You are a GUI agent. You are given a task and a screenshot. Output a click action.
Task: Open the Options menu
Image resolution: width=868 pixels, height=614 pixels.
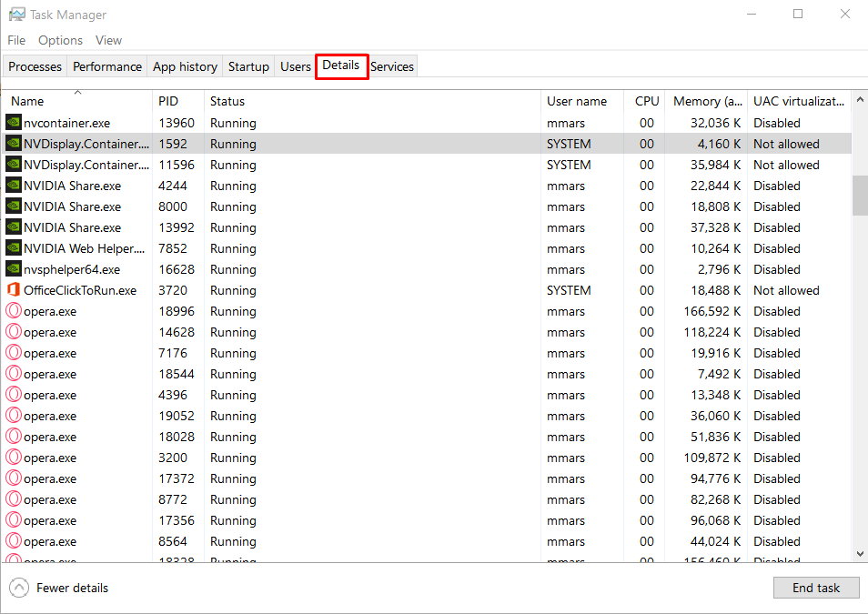[x=60, y=40]
